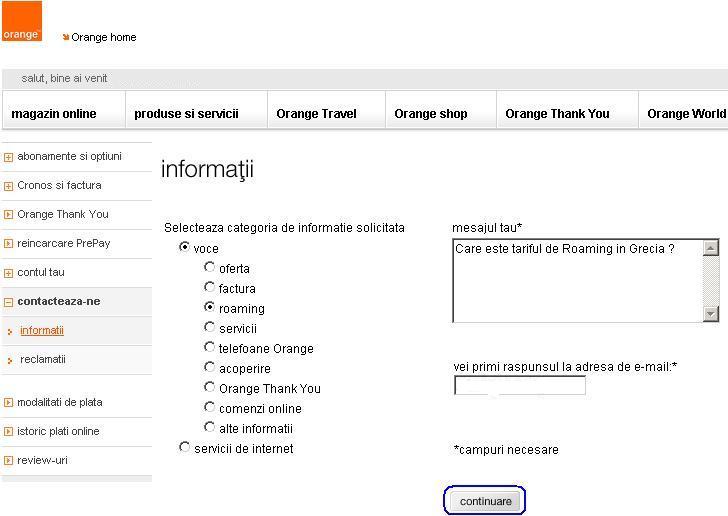
Task: Select the servicii radio button
Action: (209, 327)
